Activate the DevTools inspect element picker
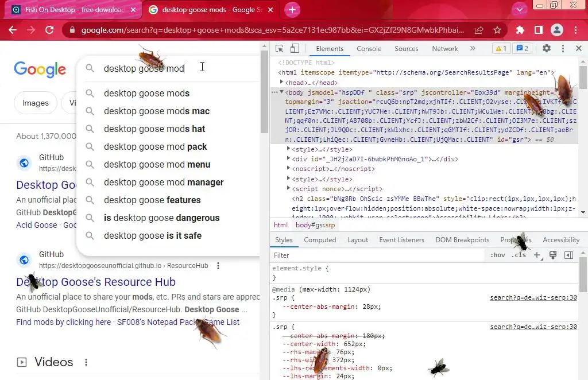The image size is (588, 380). 280,49
